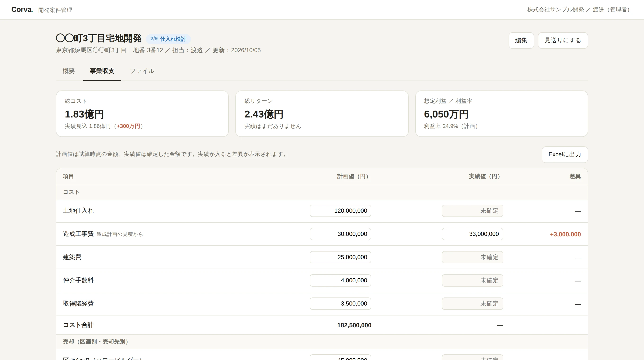Click the 見送りにする button
Image resolution: width=644 pixels, height=360 pixels.
click(563, 40)
